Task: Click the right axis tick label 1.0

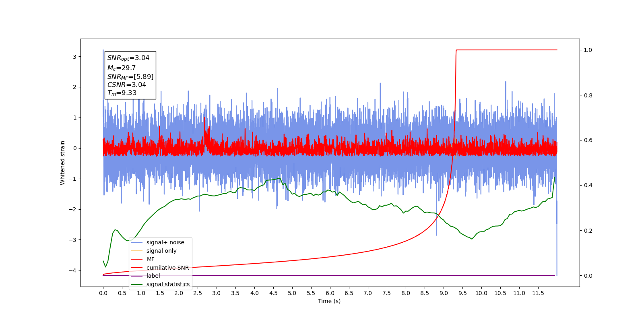Action: pyautogui.click(x=588, y=50)
